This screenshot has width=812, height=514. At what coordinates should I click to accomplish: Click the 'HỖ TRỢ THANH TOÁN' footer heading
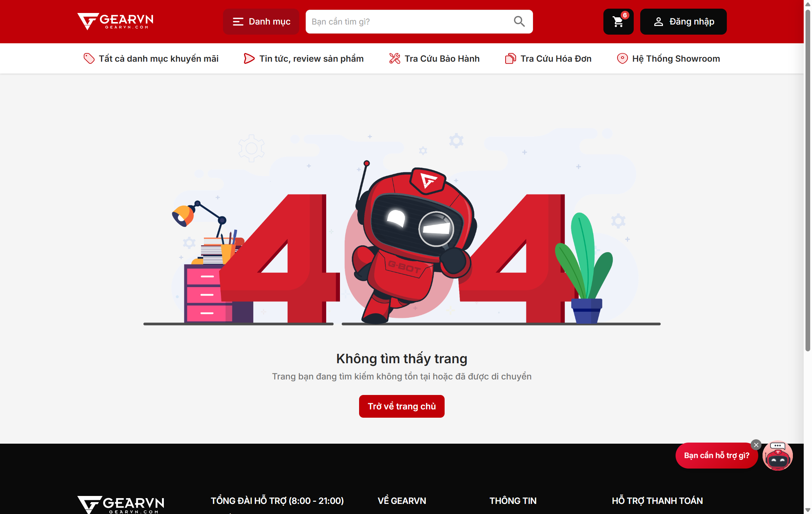pyautogui.click(x=658, y=501)
